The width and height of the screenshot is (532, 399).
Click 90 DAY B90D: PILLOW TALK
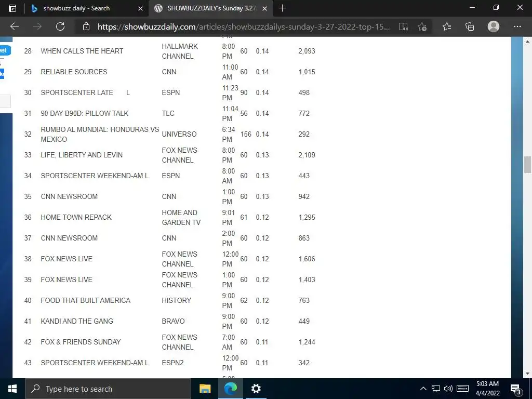click(x=85, y=113)
